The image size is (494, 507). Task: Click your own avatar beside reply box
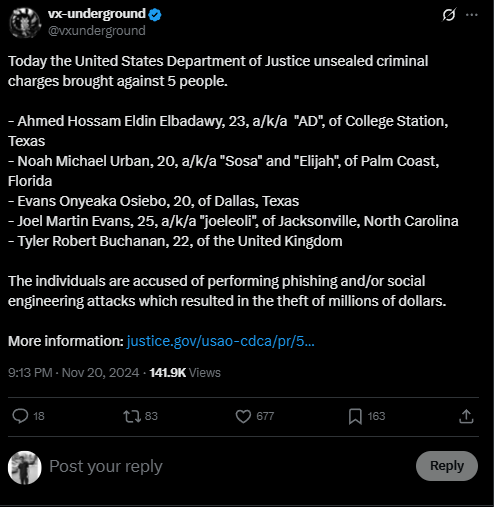(x=25, y=467)
